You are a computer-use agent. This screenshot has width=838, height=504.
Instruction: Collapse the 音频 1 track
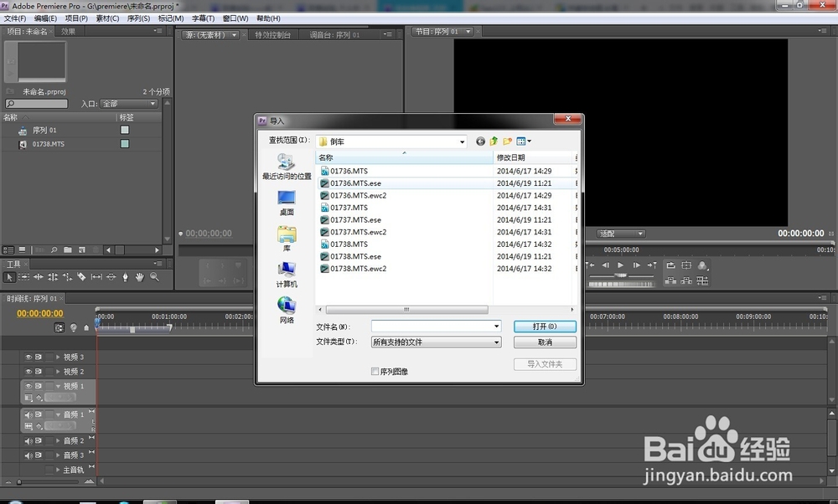[x=59, y=414]
